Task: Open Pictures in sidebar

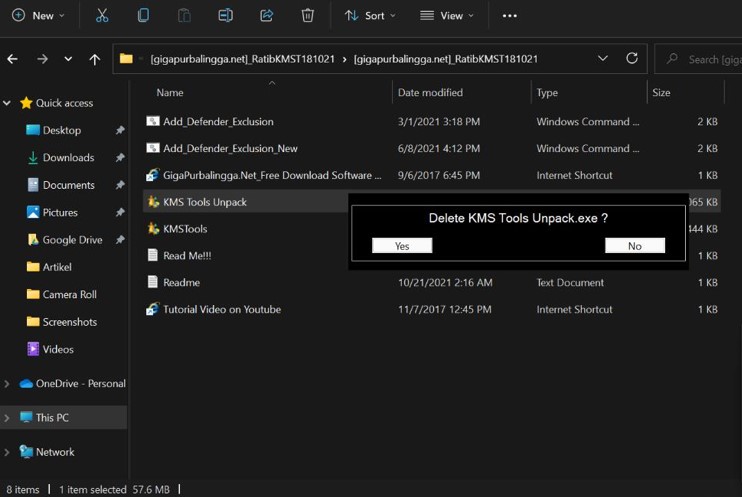Action: 60,213
